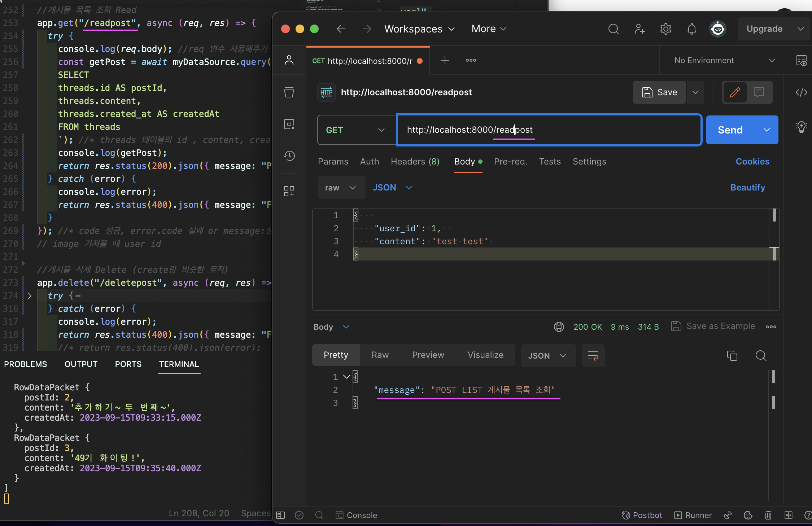Switch to Headers (8) tab

pyautogui.click(x=415, y=162)
